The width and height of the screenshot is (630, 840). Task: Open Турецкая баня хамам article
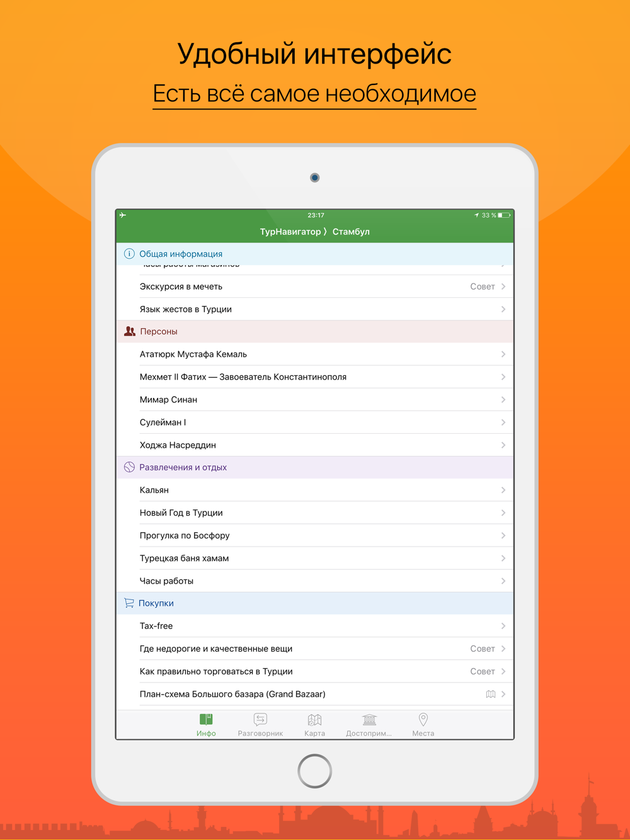[x=315, y=558]
